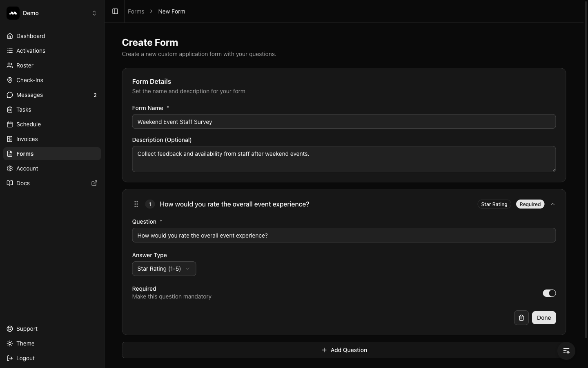Open the Answer Type dropdown
This screenshot has width=588, height=368.
coord(164,269)
